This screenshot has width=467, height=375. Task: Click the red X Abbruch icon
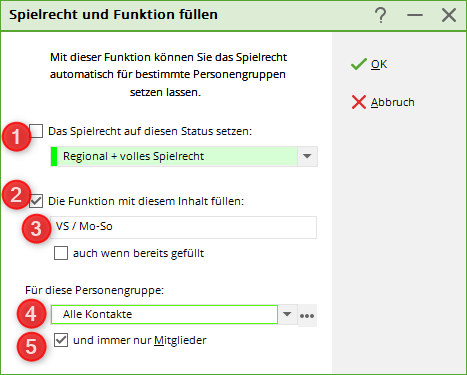coord(359,102)
